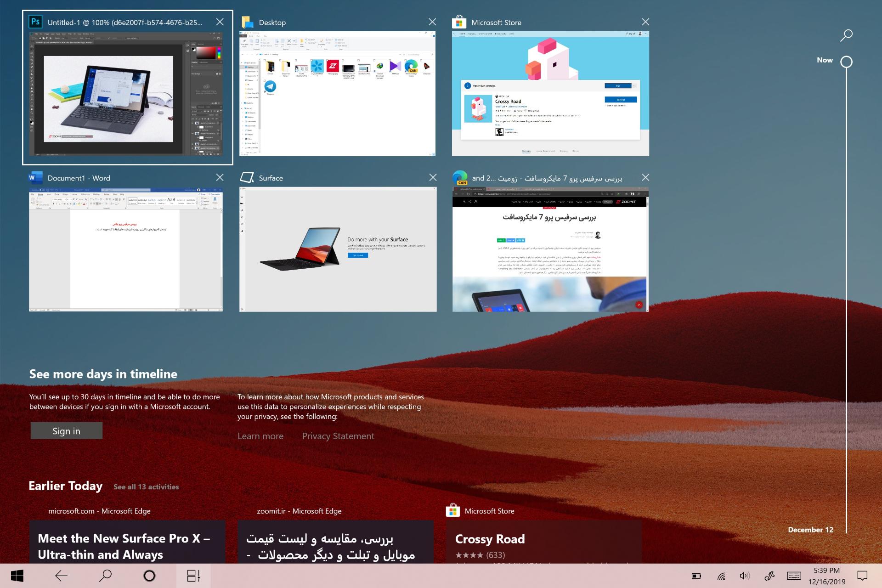Switch to the Photoshop Untitled-1 window
Screen dimensions: 882x588
coord(128,87)
